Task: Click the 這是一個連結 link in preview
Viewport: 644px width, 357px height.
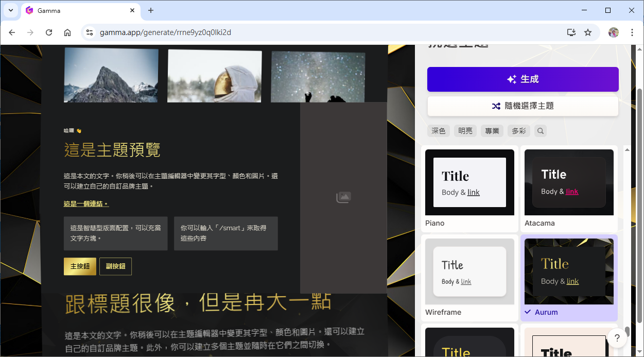Action: tap(86, 203)
